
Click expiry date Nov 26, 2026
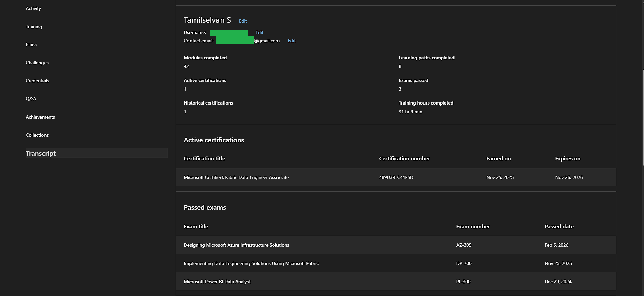click(569, 177)
